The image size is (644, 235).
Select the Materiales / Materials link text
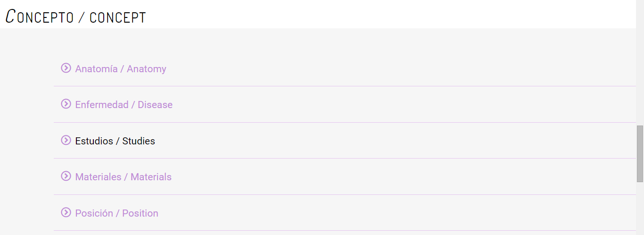click(123, 177)
